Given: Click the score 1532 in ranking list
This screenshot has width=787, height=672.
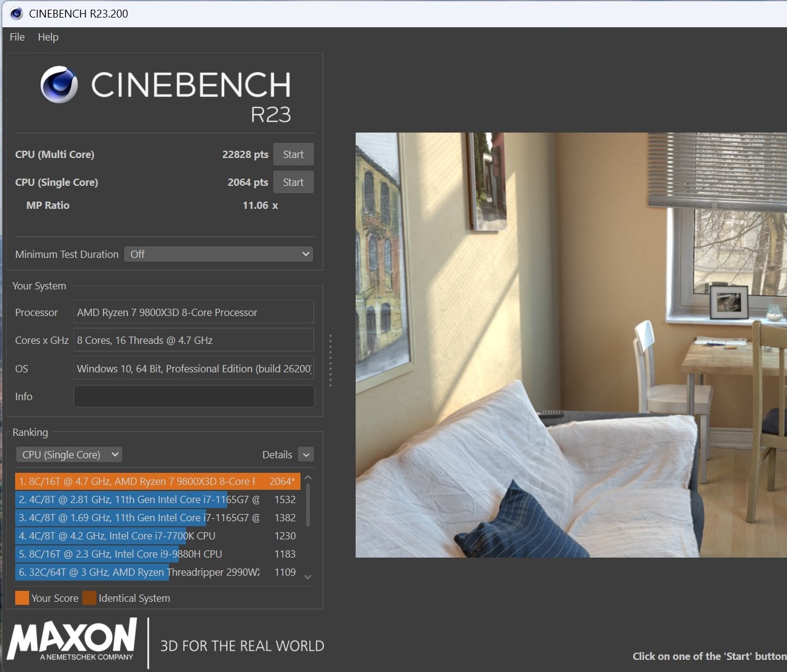Looking at the screenshot, I should pos(285,499).
